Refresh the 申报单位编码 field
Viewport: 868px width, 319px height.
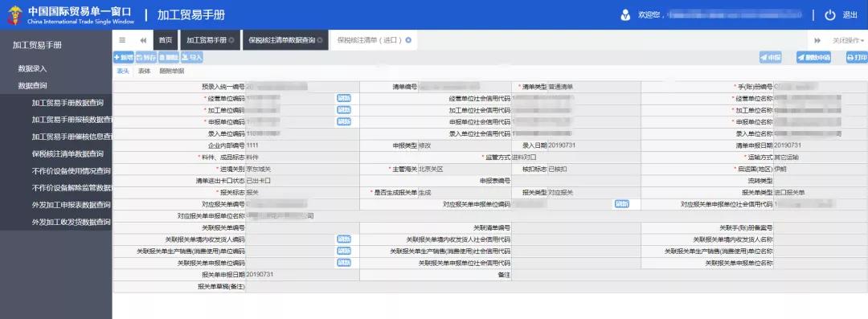344,122
